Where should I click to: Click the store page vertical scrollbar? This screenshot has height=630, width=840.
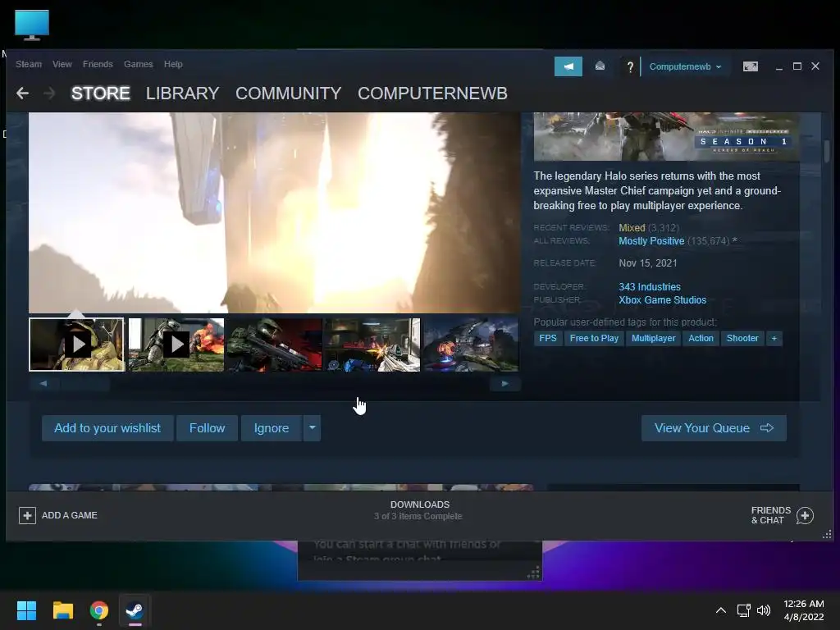(827, 151)
